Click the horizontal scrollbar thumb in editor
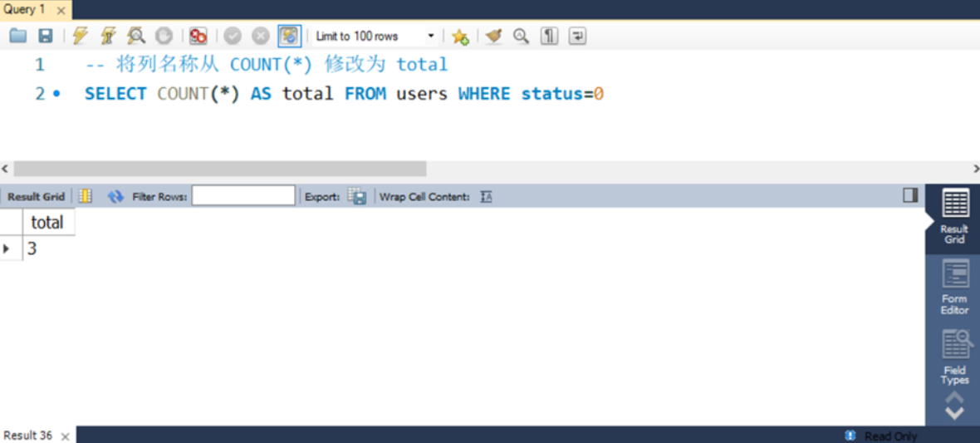The width and height of the screenshot is (980, 443). click(x=220, y=169)
